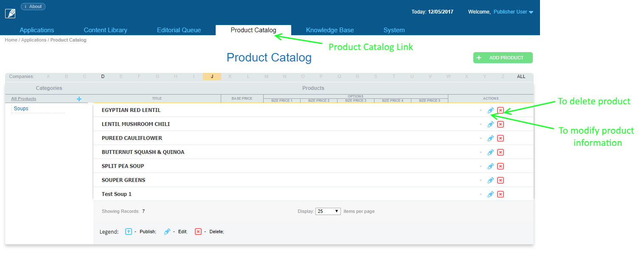Click the SIZE PRICE 5 column header

pyautogui.click(x=430, y=100)
